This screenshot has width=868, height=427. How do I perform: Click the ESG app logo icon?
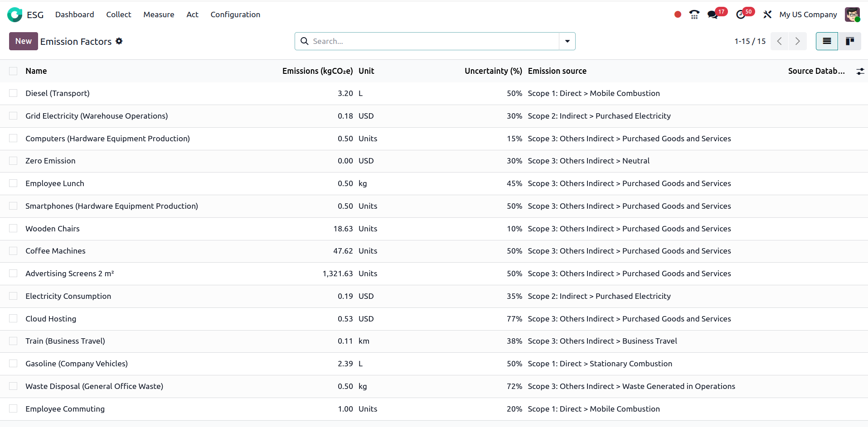click(x=15, y=14)
